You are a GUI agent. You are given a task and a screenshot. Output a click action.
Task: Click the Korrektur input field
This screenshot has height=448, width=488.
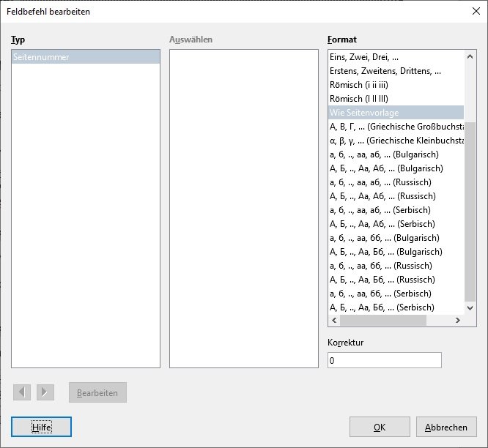coord(384,360)
